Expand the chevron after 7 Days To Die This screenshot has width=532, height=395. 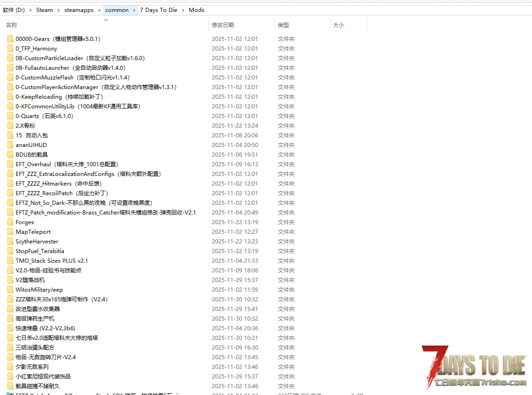pyautogui.click(x=183, y=10)
